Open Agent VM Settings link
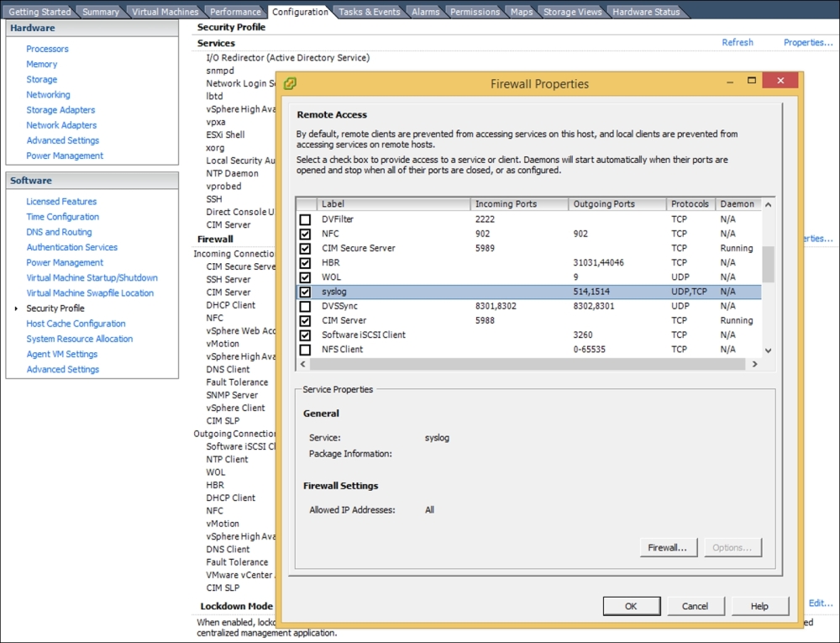Screen dimensions: 840x643 (x=61, y=354)
